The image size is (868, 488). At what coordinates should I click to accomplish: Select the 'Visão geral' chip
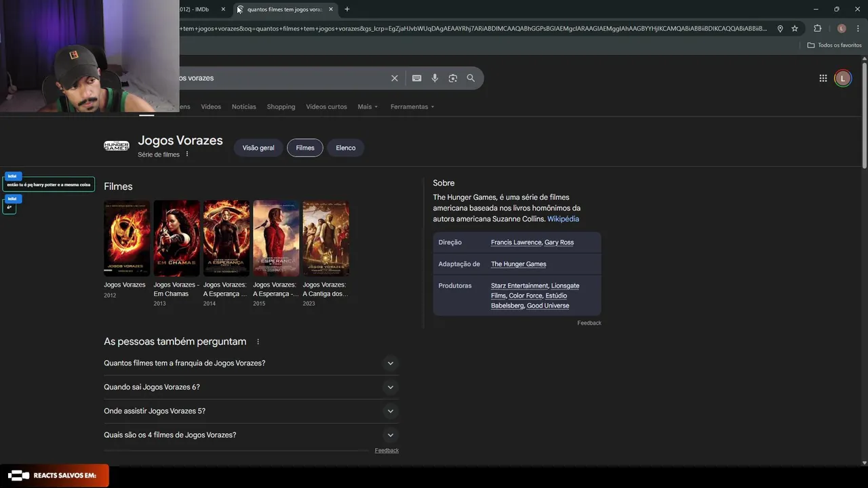(258, 148)
